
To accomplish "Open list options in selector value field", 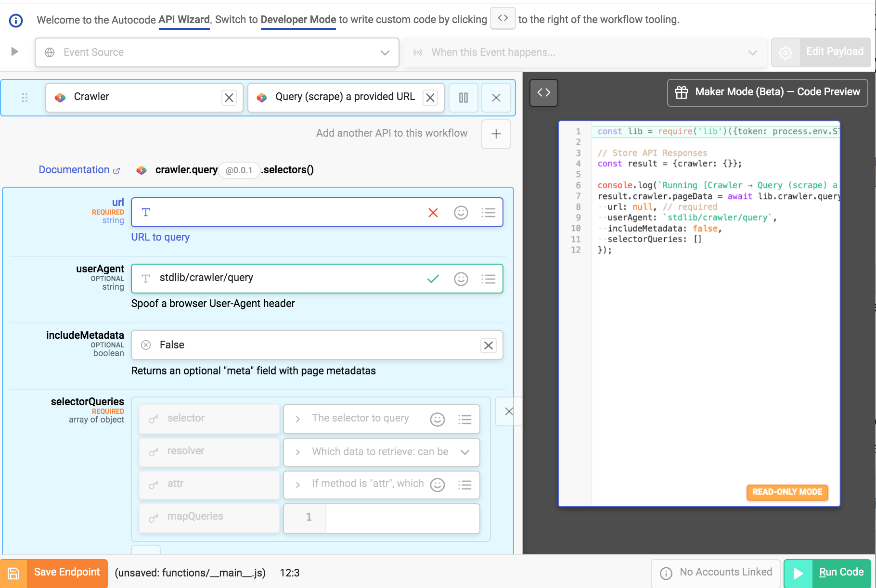I will pyautogui.click(x=465, y=420).
